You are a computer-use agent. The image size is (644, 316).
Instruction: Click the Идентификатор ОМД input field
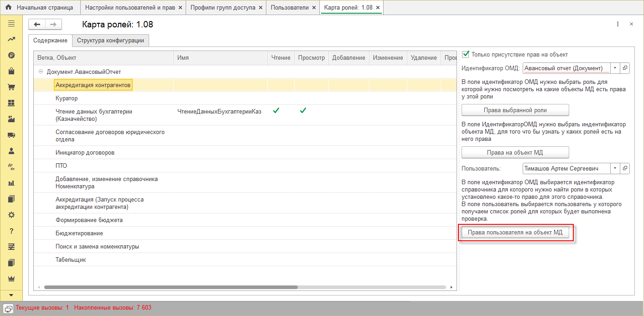tap(566, 68)
